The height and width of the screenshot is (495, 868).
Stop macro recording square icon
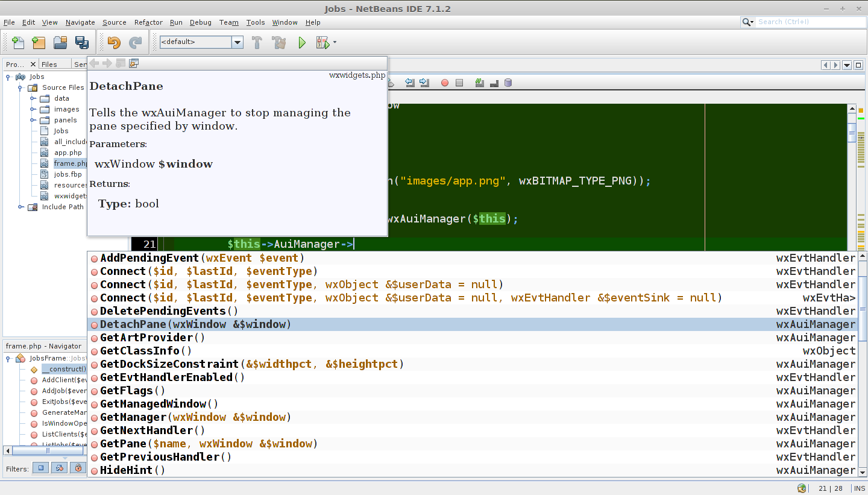459,83
